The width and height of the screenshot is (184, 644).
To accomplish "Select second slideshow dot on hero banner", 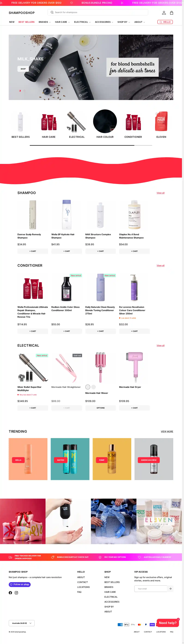I will tap(24, 91).
